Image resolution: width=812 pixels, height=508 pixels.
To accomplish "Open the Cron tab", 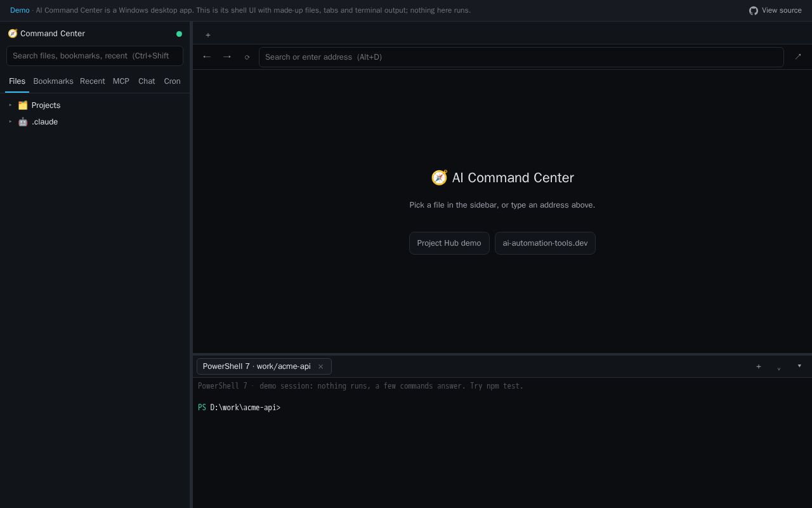I will pos(173,81).
